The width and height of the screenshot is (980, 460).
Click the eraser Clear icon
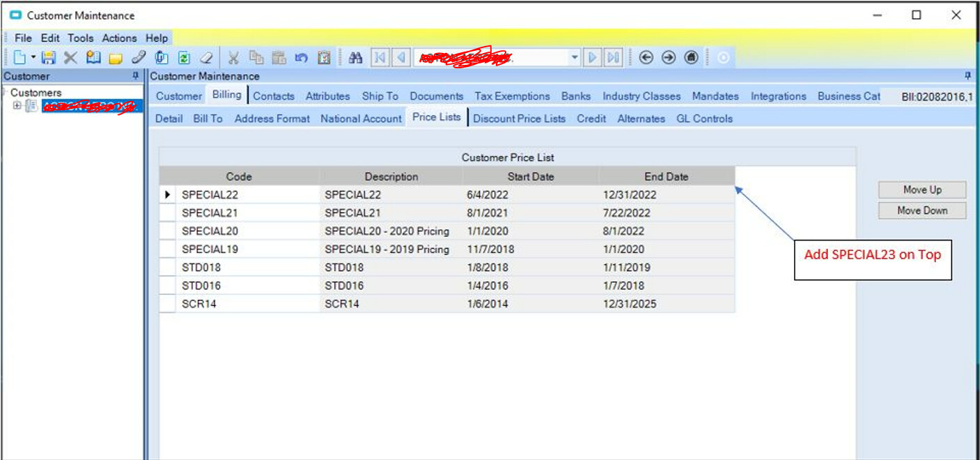(207, 58)
